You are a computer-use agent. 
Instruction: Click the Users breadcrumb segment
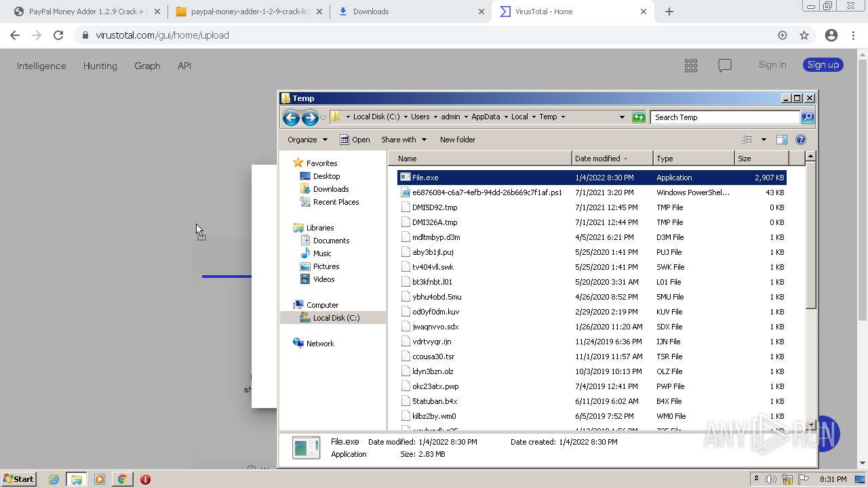coord(420,117)
